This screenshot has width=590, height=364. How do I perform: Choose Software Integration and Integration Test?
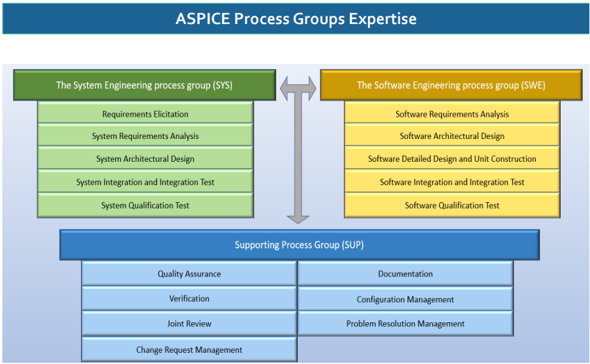pos(452,182)
